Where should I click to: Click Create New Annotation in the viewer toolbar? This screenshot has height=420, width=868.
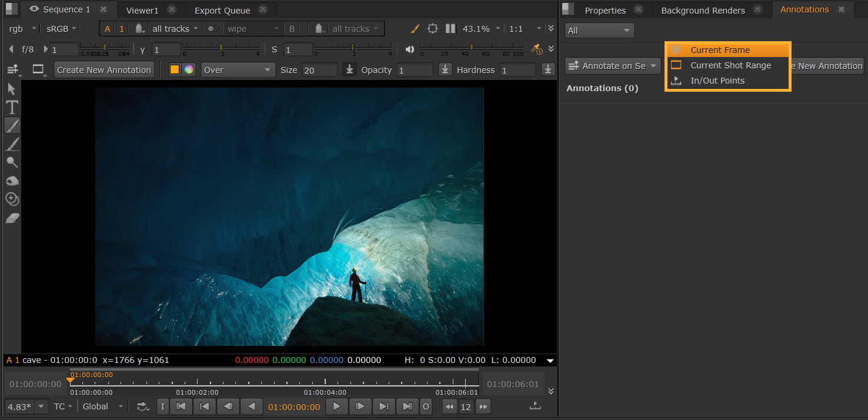tap(104, 70)
